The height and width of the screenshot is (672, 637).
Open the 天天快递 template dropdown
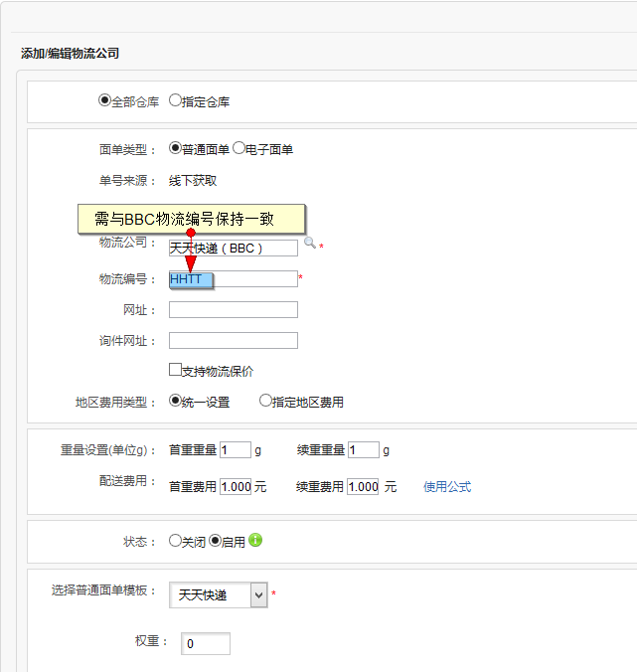[x=219, y=594]
